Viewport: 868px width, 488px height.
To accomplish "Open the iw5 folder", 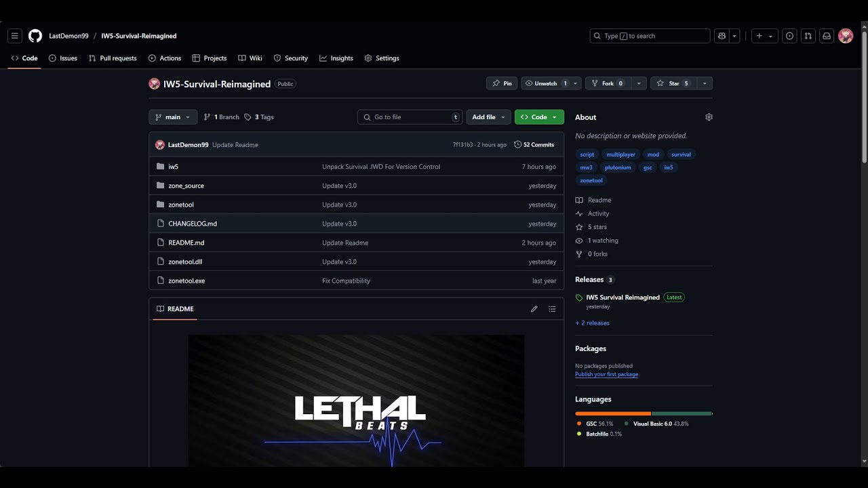I will pos(174,167).
